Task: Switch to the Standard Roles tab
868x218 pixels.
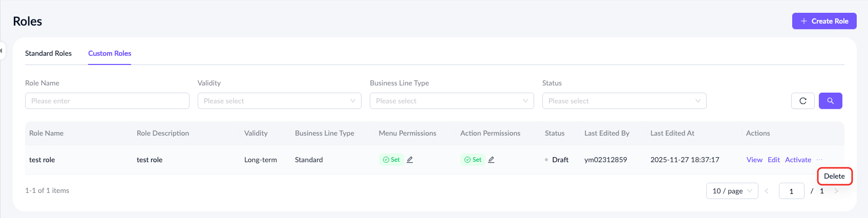Action: pos(48,53)
